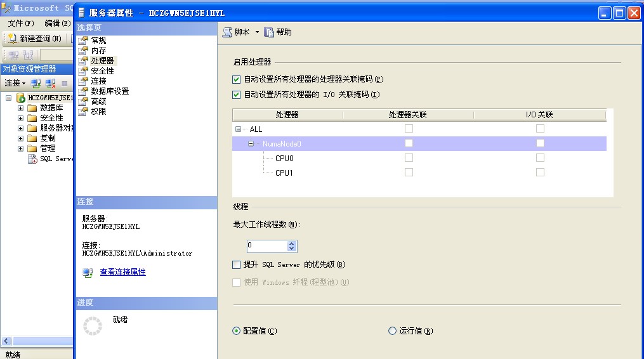
Task: Expand the 安全性 tree node
Action: pos(20,118)
